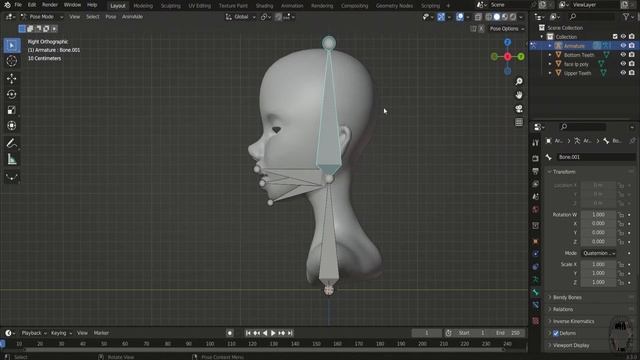Switch to the Animation workspace tab
640x360 pixels.
(292, 6)
